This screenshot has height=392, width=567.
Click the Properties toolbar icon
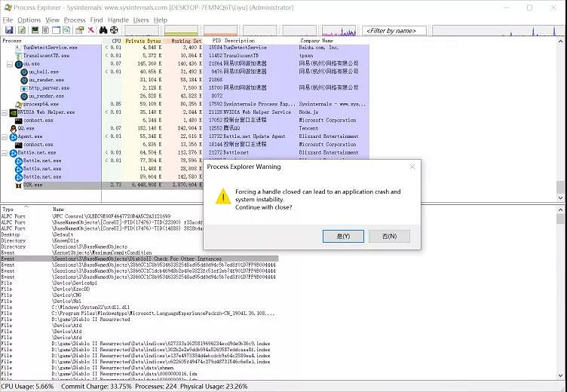79,30
